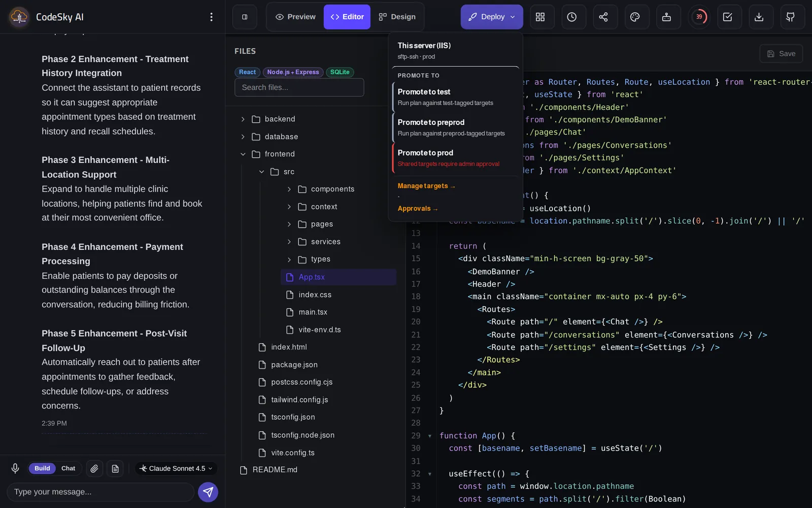Click the paperclip attach file icon

click(94, 468)
